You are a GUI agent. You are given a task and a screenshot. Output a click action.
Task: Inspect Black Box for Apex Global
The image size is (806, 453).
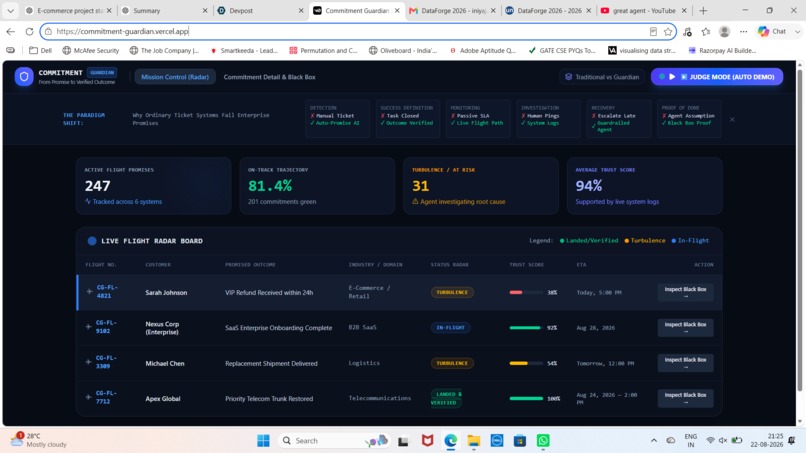[x=685, y=398]
